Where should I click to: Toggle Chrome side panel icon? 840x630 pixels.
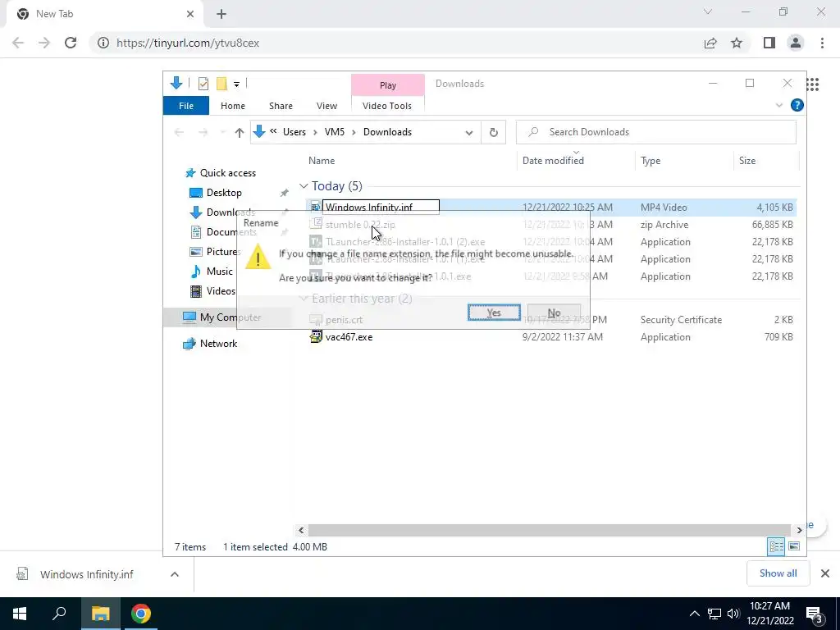(x=769, y=43)
